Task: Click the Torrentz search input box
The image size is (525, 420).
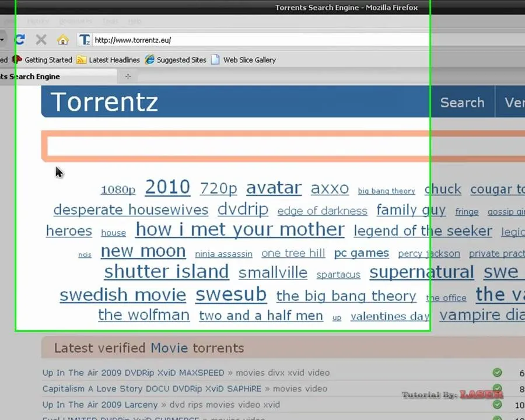Action: pos(286,146)
